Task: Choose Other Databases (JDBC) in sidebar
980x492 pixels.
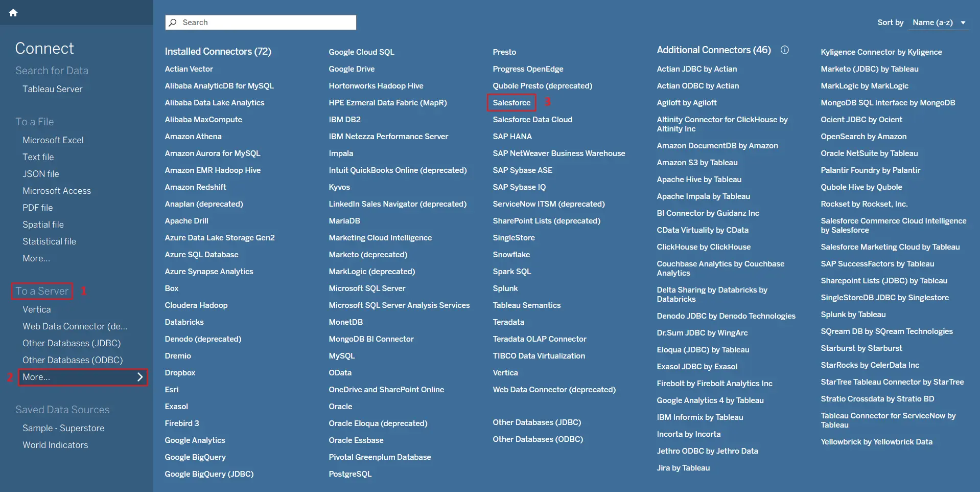Action: click(x=72, y=343)
